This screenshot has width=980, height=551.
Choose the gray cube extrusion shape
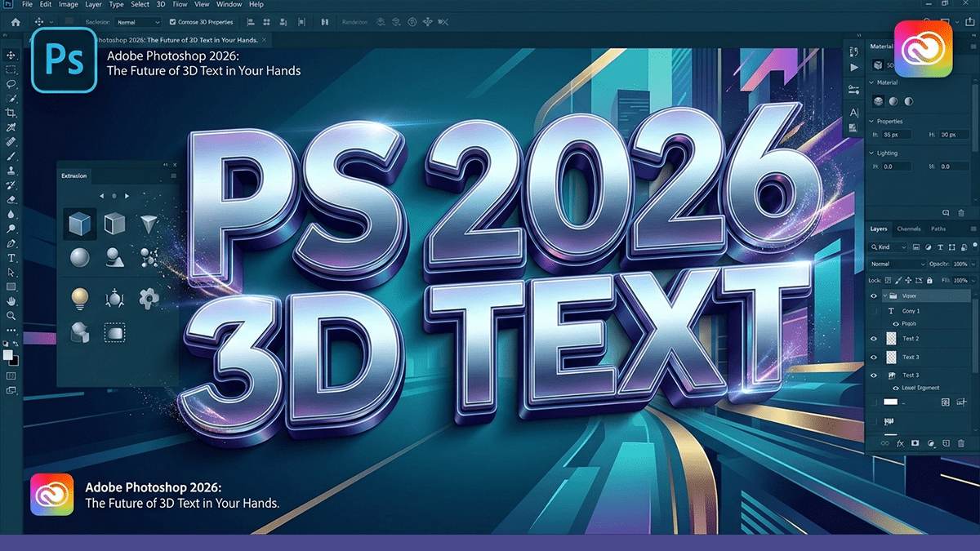tap(114, 223)
